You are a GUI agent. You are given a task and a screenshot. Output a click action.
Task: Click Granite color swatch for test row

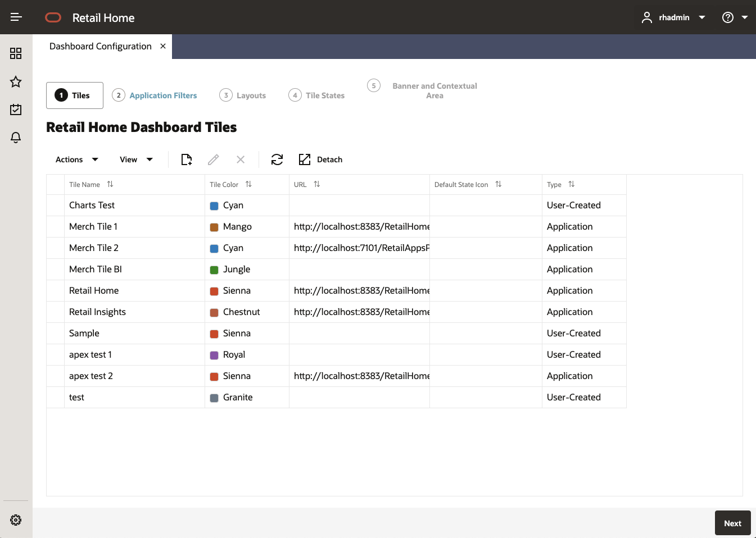pos(214,398)
